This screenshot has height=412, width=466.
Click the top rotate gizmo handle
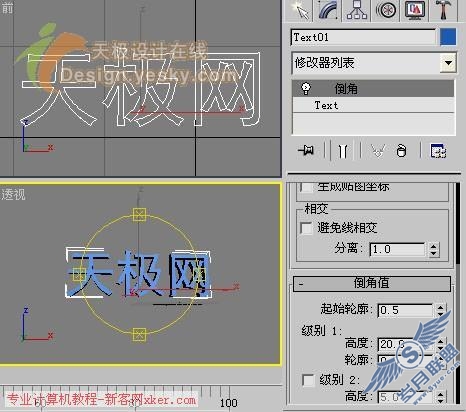[139, 215]
